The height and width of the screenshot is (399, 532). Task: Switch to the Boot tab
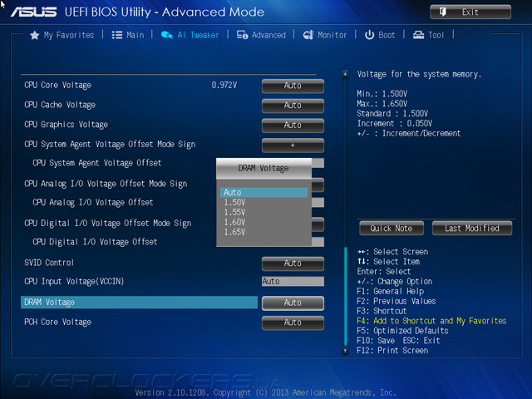[x=380, y=35]
